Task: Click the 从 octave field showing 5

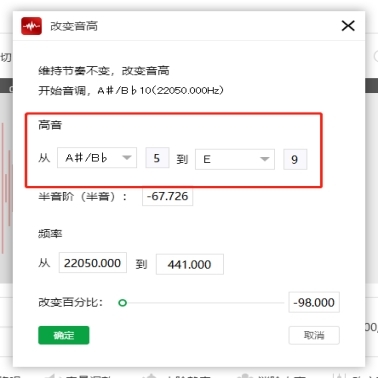Action: (x=157, y=158)
